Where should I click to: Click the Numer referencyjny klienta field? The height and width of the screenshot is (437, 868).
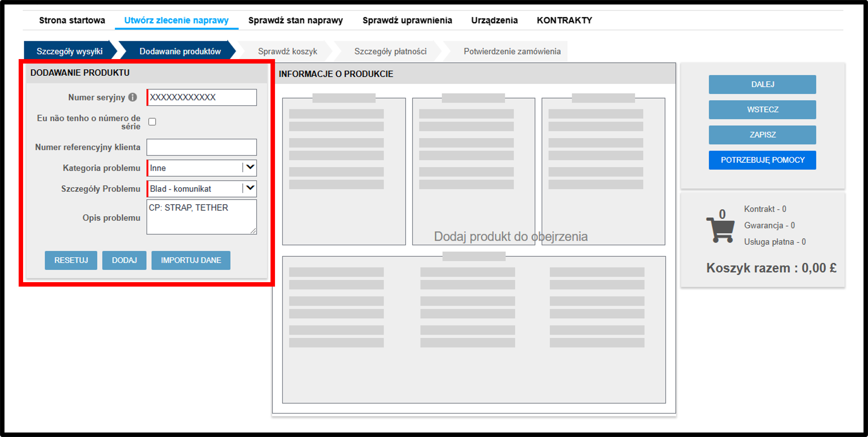click(202, 147)
